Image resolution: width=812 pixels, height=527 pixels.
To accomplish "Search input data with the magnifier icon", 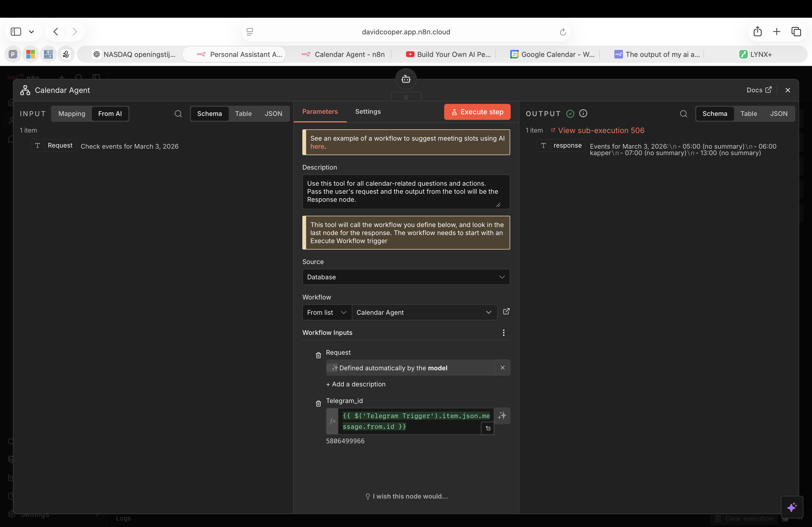I will pyautogui.click(x=178, y=114).
